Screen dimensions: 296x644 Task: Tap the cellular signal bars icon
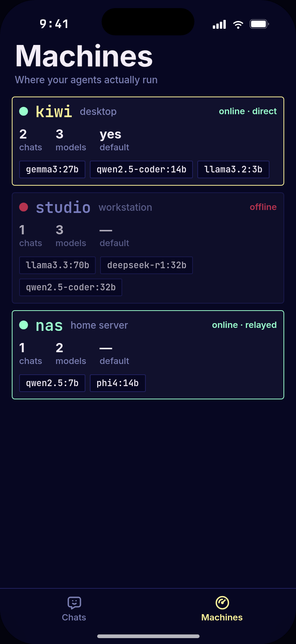tap(219, 24)
